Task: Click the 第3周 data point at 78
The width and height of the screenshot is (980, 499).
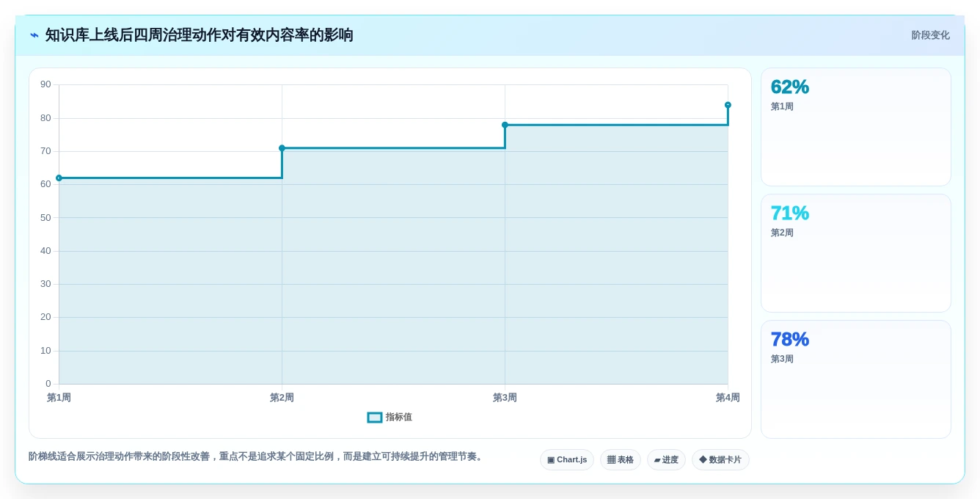Action: 505,125
